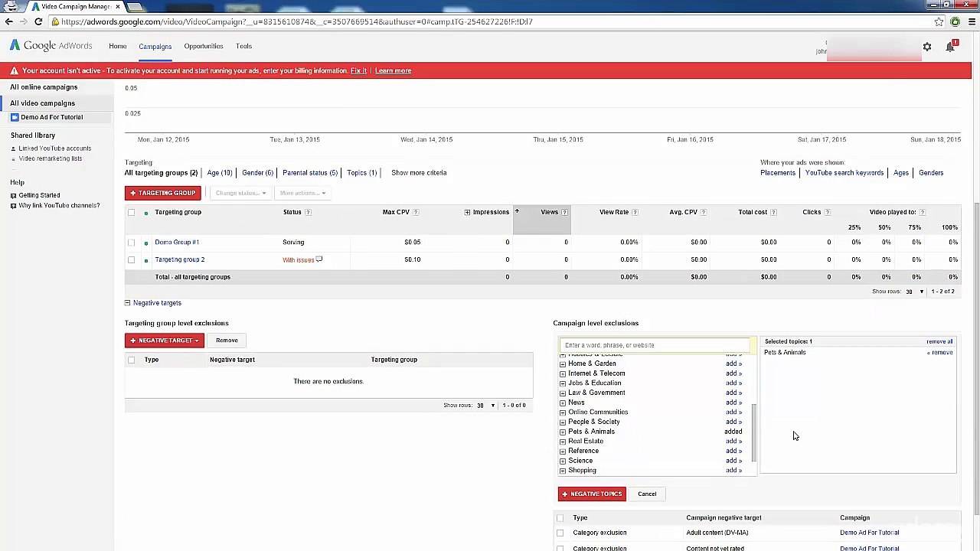
Task: Add Real Estate as negative topic
Action: tap(733, 442)
